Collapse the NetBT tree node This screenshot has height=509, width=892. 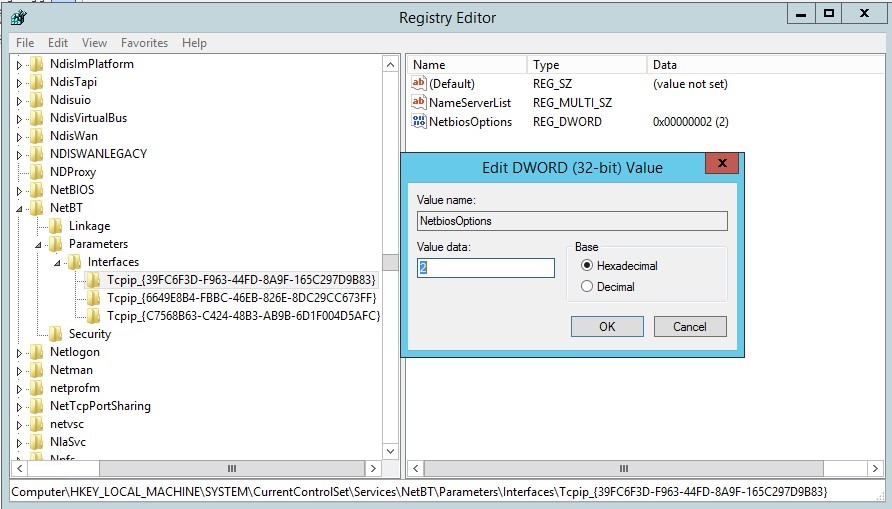[19, 208]
